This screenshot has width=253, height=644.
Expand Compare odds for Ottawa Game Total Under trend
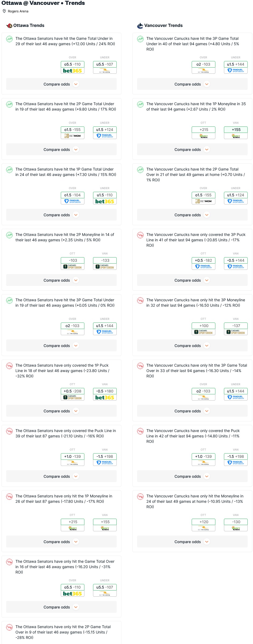(x=61, y=84)
